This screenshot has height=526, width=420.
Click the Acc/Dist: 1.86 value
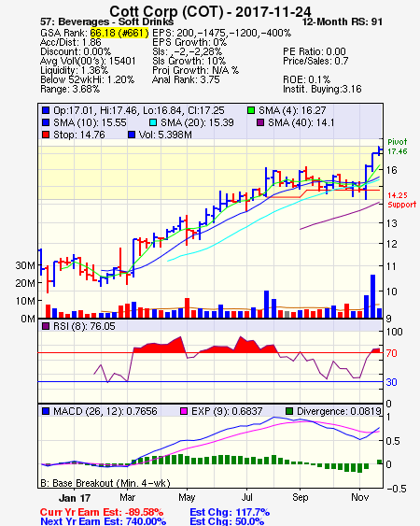coord(71,42)
